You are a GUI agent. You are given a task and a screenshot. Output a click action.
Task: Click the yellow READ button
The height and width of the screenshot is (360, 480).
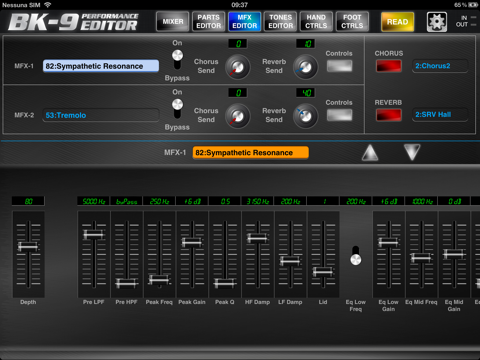point(398,22)
